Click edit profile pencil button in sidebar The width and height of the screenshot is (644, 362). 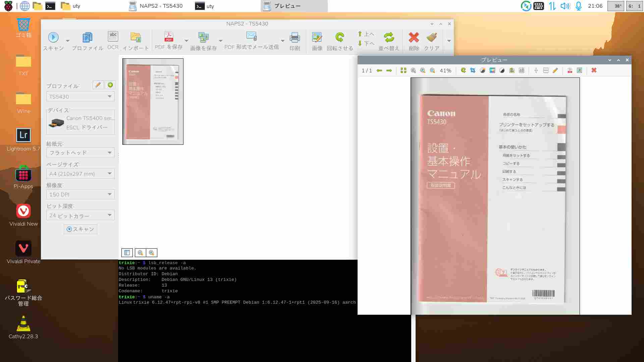pyautogui.click(x=98, y=85)
